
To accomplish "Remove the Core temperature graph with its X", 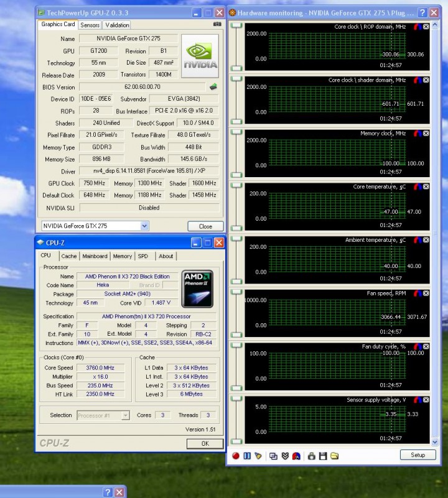I will pyautogui.click(x=426, y=187).
